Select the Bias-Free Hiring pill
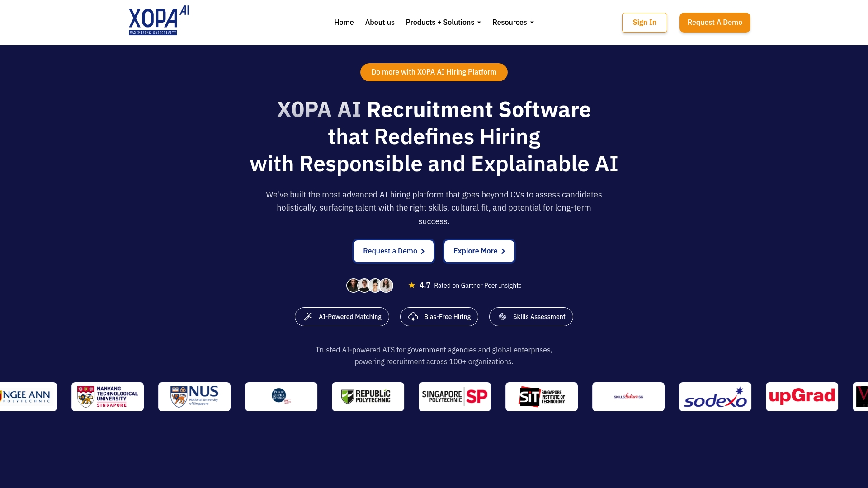This screenshot has height=488, width=868. pyautogui.click(x=439, y=317)
